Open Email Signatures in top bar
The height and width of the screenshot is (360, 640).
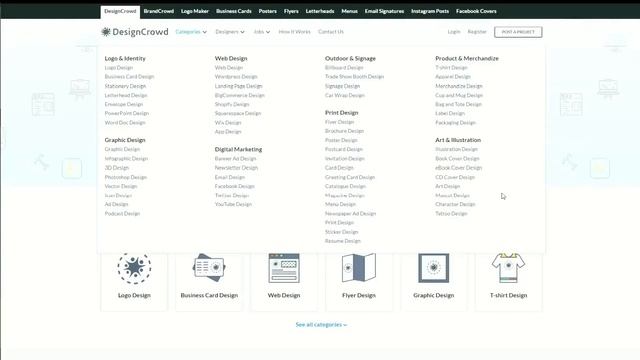[384, 11]
